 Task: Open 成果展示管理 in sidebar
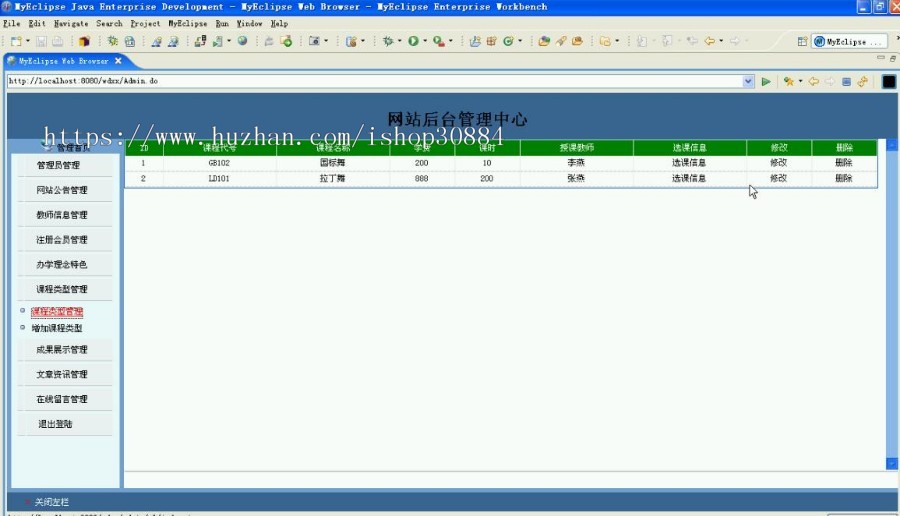[62, 349]
